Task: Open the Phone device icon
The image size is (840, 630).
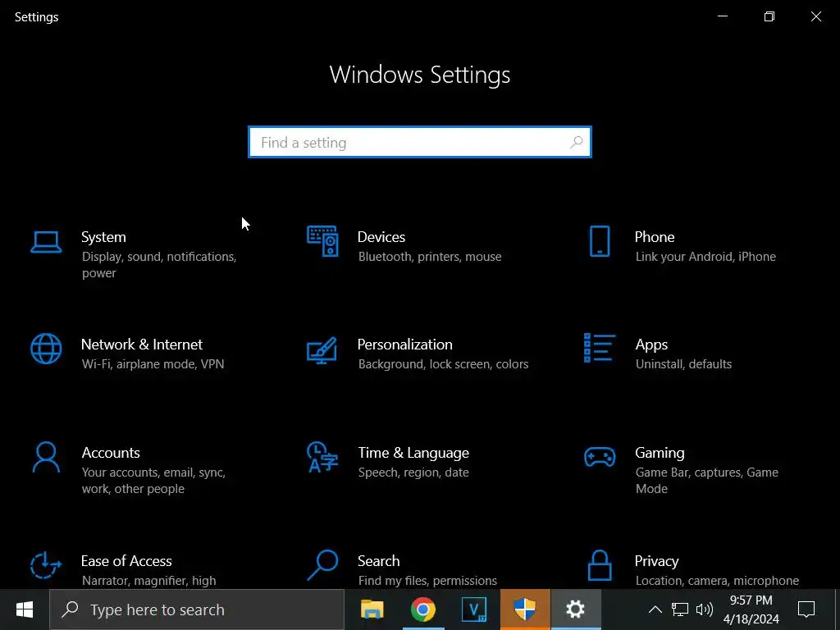Action: [x=600, y=242]
